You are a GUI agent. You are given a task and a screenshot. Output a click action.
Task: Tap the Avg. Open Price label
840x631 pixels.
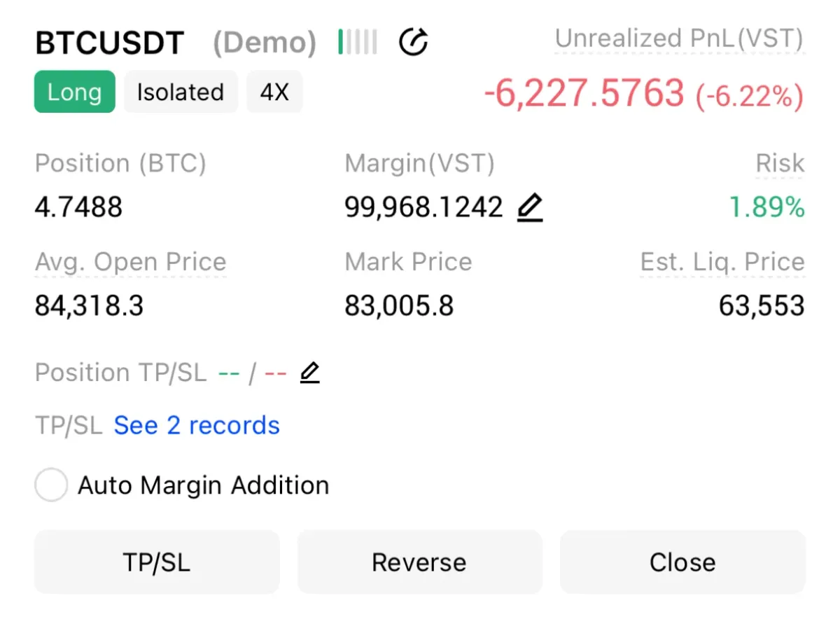[131, 263]
